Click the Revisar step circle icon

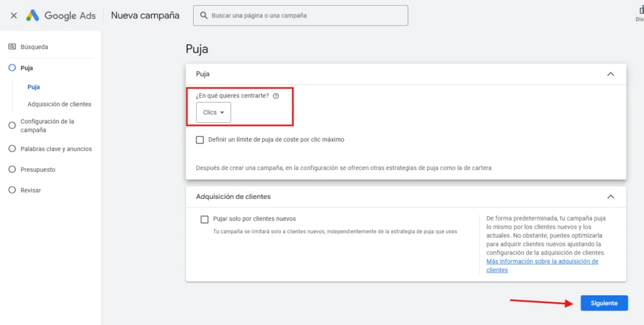point(12,190)
